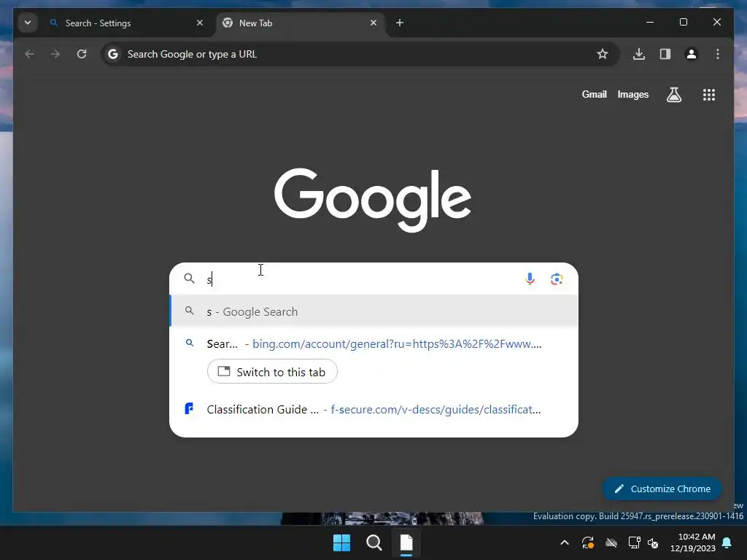Select the Classification Guide f-secure suggestion

pyautogui.click(x=374, y=410)
